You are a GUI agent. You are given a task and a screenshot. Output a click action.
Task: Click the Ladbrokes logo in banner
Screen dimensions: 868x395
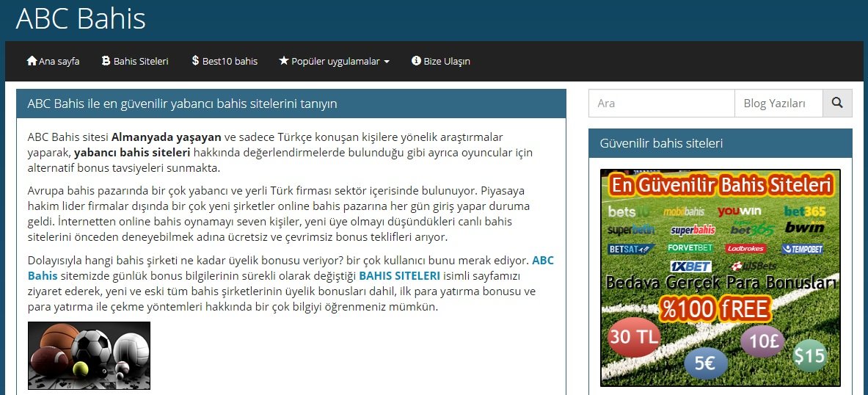[745, 248]
